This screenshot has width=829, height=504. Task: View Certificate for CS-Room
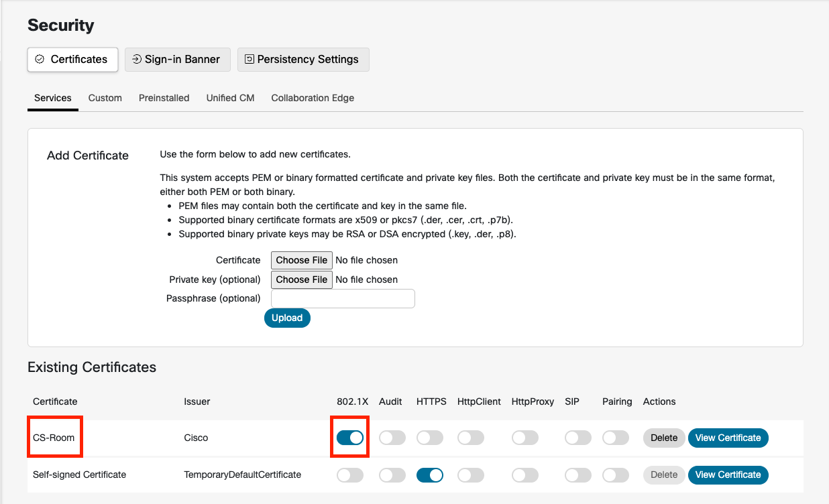[x=728, y=438]
